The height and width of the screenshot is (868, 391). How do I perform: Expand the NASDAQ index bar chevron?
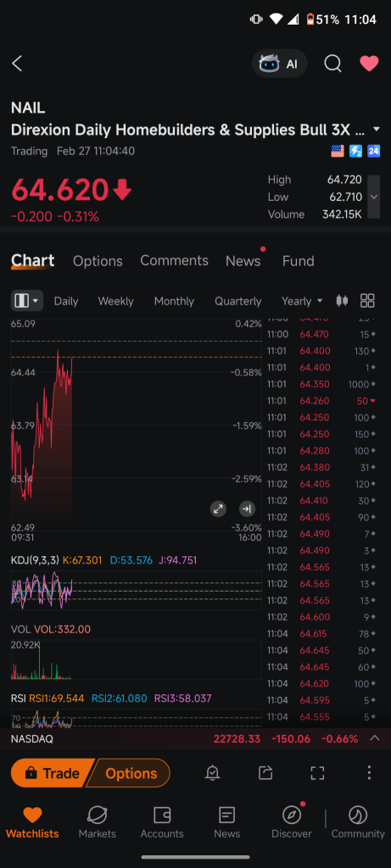(x=375, y=738)
